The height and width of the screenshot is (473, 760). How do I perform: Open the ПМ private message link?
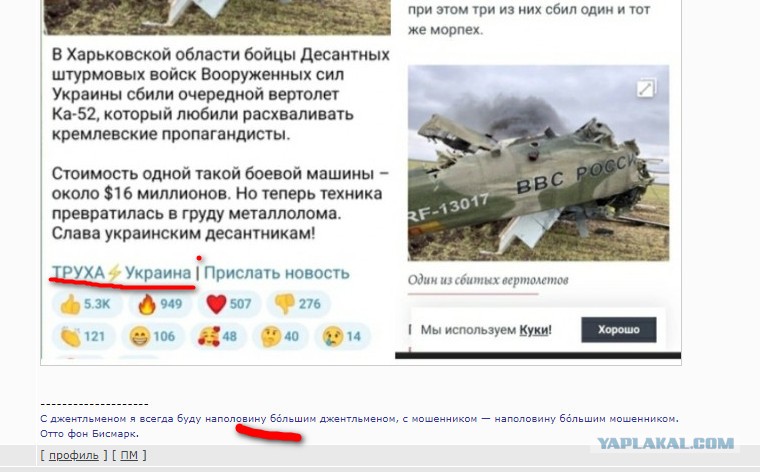coord(129,456)
